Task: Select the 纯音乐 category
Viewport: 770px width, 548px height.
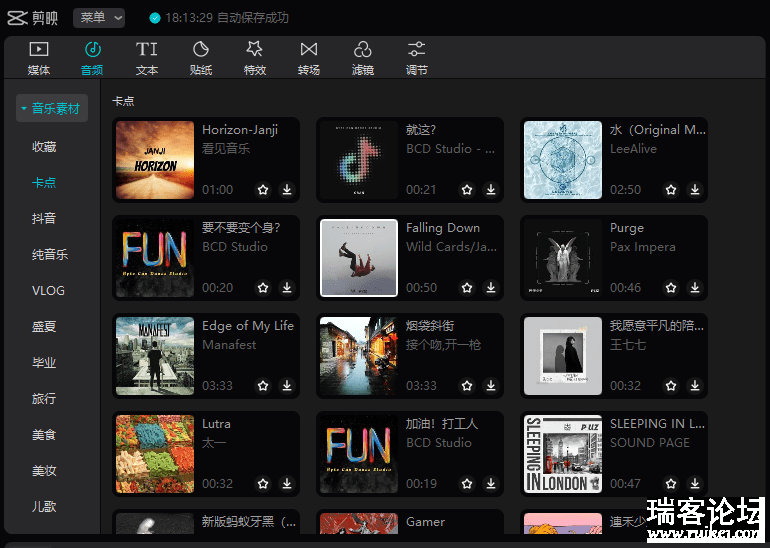Action: pos(50,254)
